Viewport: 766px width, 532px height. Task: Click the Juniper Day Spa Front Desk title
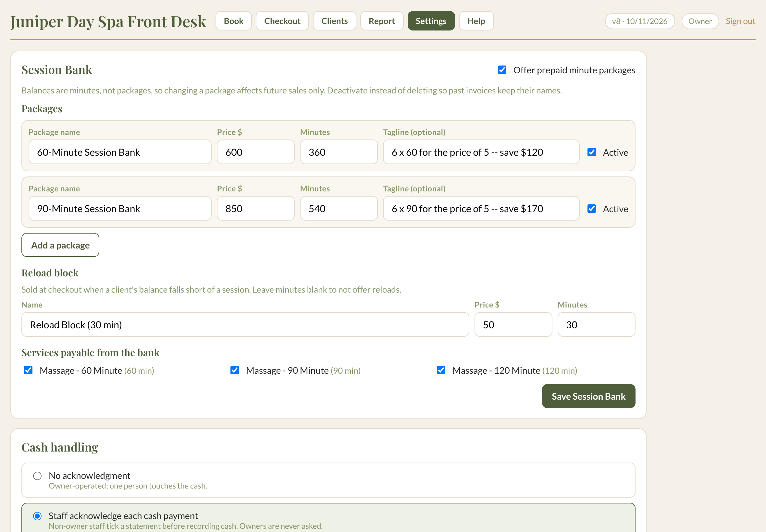click(x=108, y=22)
